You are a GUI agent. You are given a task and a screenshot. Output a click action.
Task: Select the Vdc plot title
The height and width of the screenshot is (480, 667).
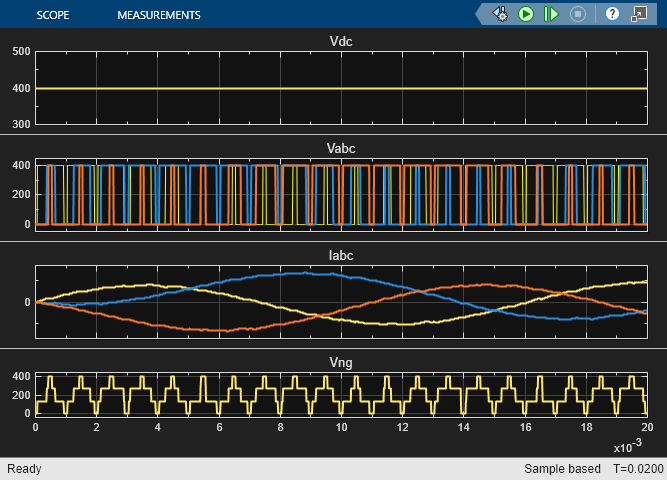pyautogui.click(x=341, y=41)
